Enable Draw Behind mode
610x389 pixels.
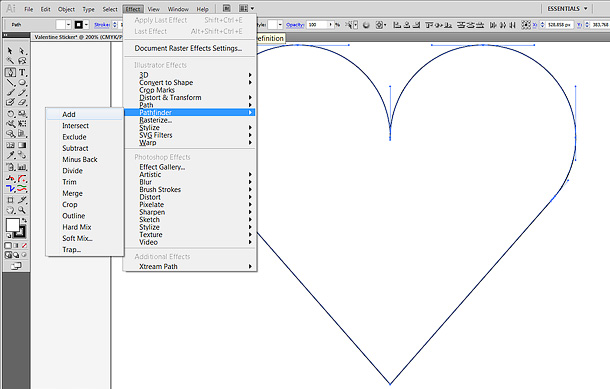(16, 255)
